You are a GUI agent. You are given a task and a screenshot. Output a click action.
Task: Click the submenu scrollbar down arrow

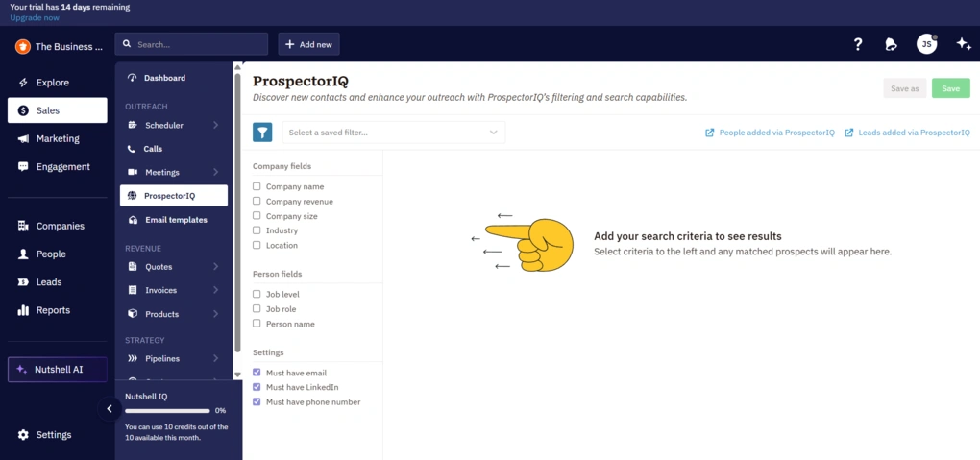(237, 375)
